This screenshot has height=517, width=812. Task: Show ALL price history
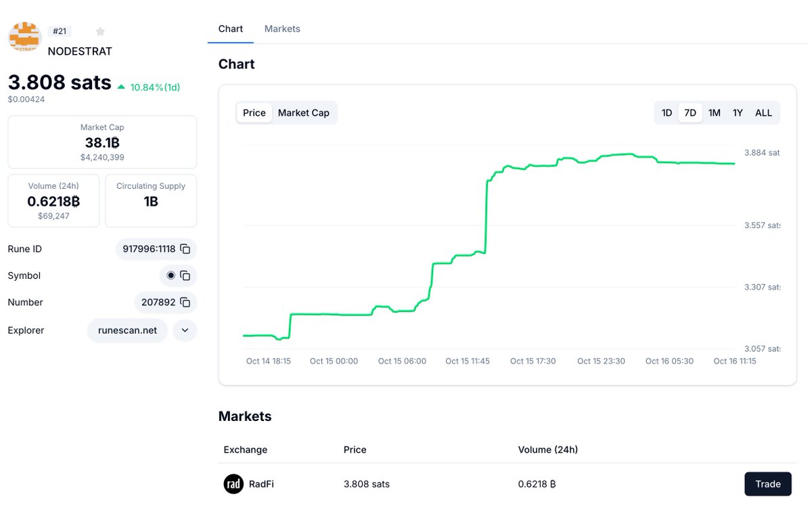pos(763,112)
